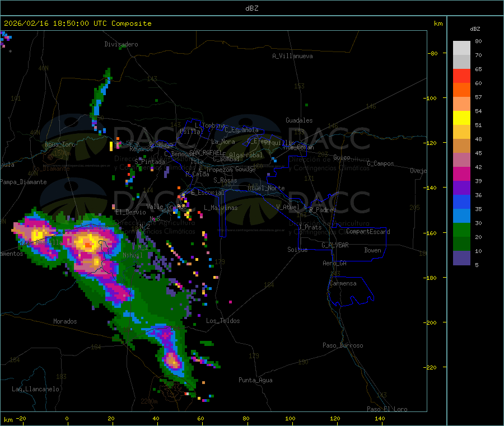Click the 65 dBZ red color swatch
Screen dimensions: 504x426
click(461, 76)
